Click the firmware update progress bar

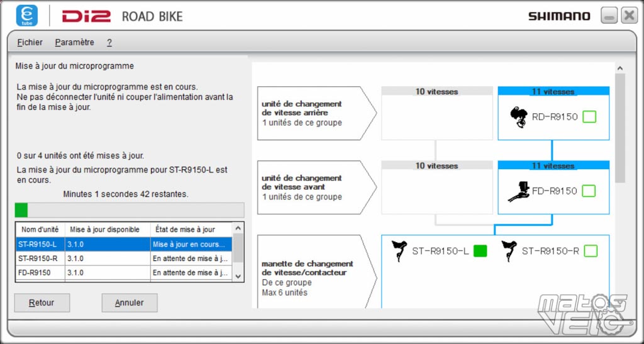click(x=130, y=210)
